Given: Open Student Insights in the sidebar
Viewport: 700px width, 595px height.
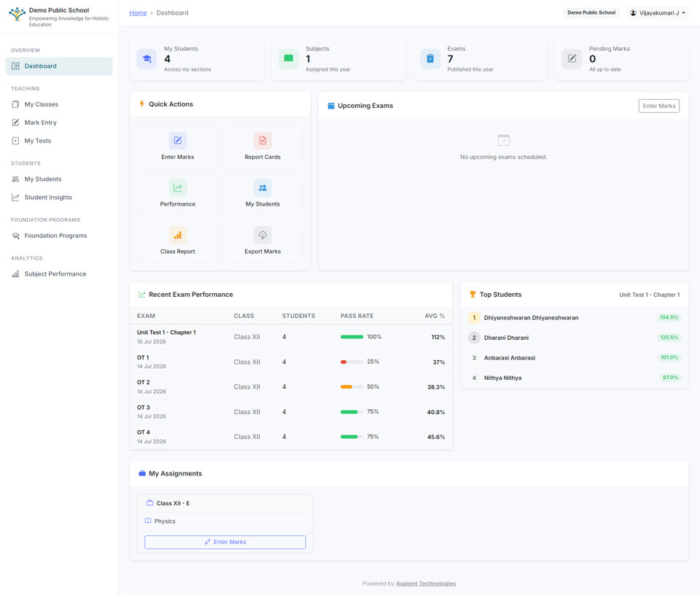Looking at the screenshot, I should pyautogui.click(x=59, y=198).
